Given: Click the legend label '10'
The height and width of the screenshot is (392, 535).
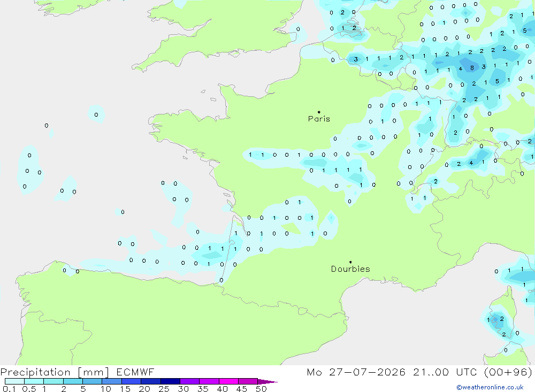Looking at the screenshot, I should (x=106, y=389).
